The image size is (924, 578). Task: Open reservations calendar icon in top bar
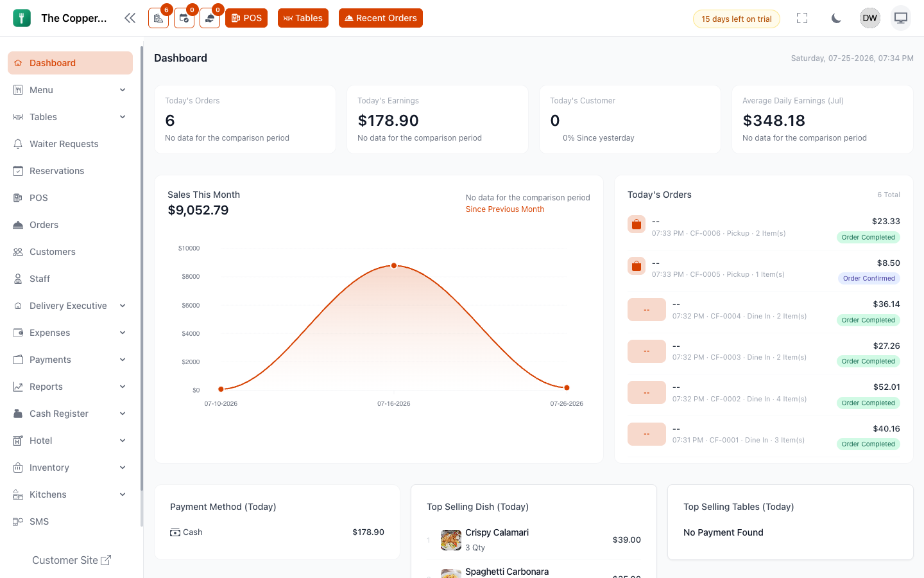(x=184, y=18)
